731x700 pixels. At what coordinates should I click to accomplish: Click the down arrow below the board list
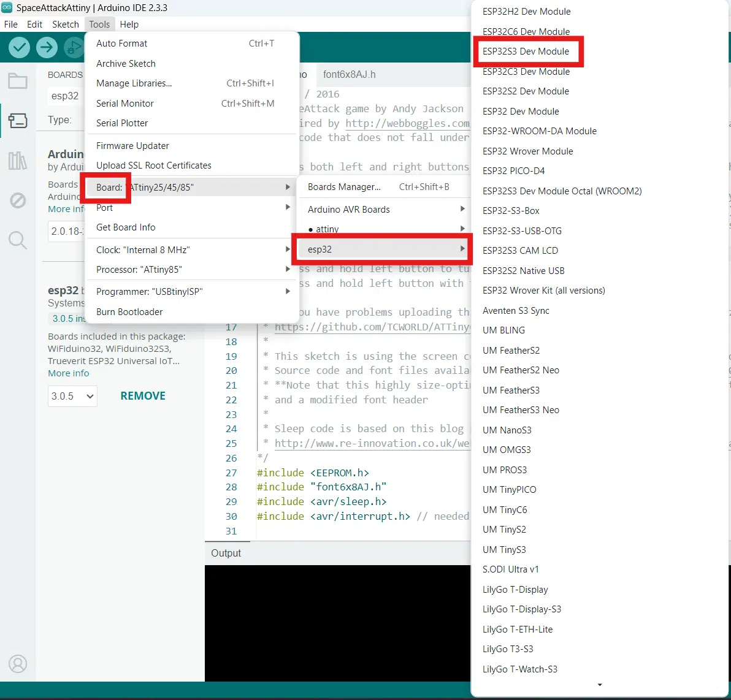click(x=600, y=685)
